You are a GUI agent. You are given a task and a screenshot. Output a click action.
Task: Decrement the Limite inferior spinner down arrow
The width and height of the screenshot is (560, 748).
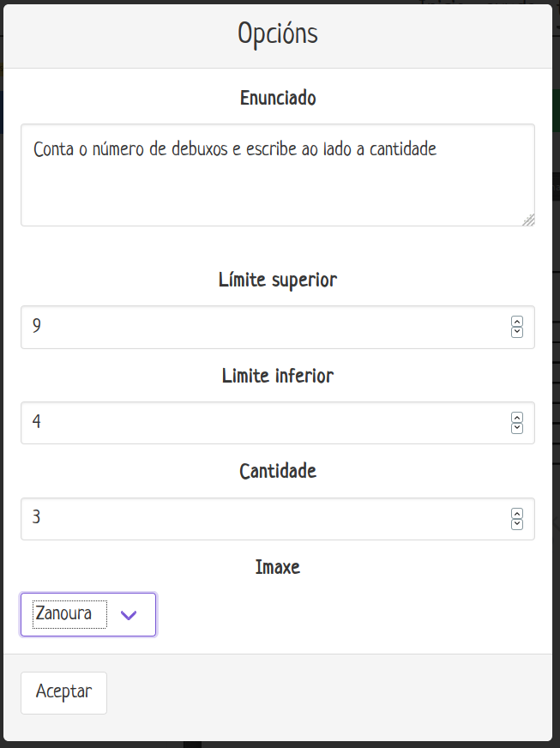tap(517, 428)
